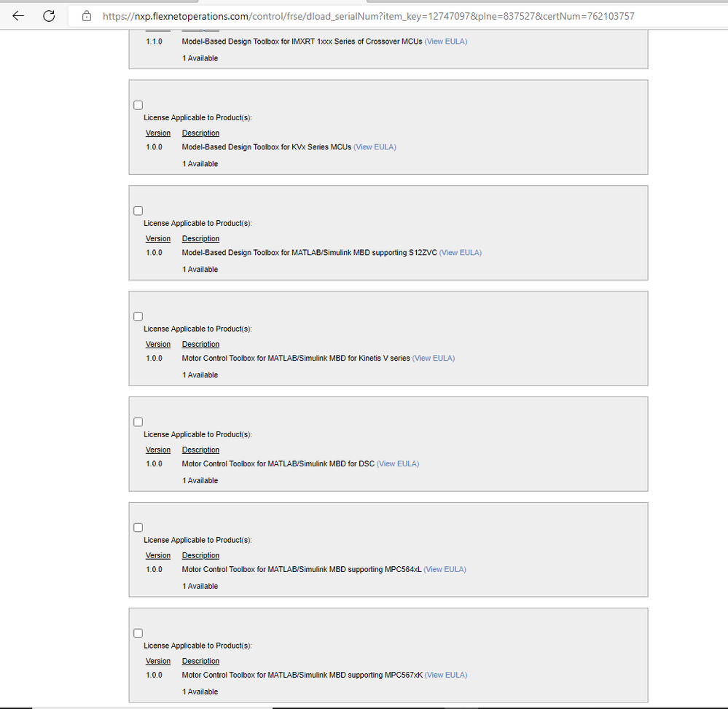Image resolution: width=728 pixels, height=709 pixels.
Task: Reload the page with the refresh icon
Action: point(49,16)
